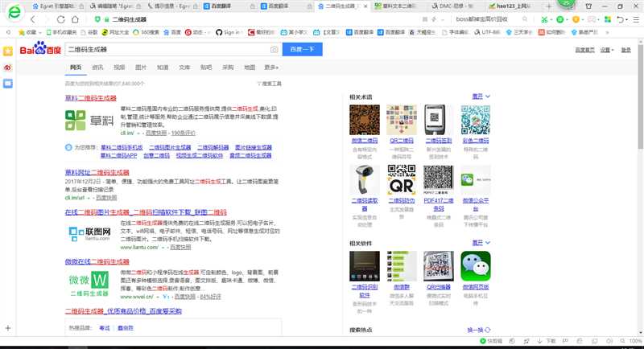Click the green shield security icon
644x349 pixels.
tap(97, 19)
